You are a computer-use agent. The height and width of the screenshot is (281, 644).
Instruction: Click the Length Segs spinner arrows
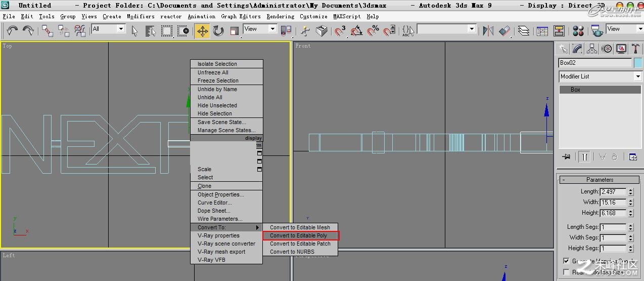[630, 227]
